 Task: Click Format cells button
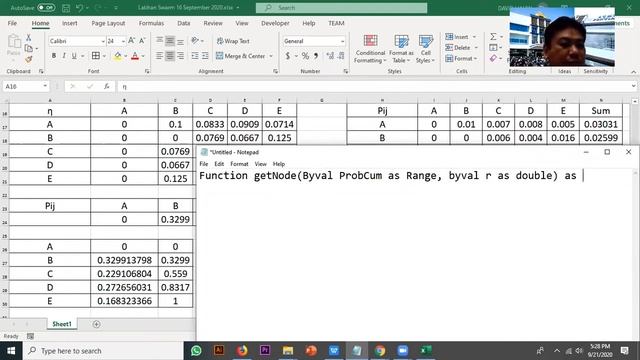(461, 59)
